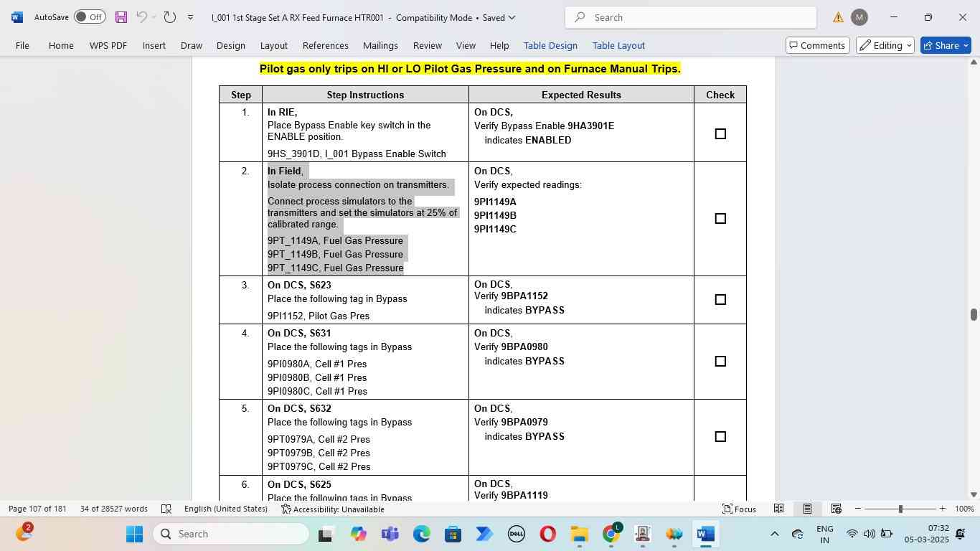Click English (United States) language indicator
The height and width of the screenshot is (551, 980).
[x=225, y=509]
